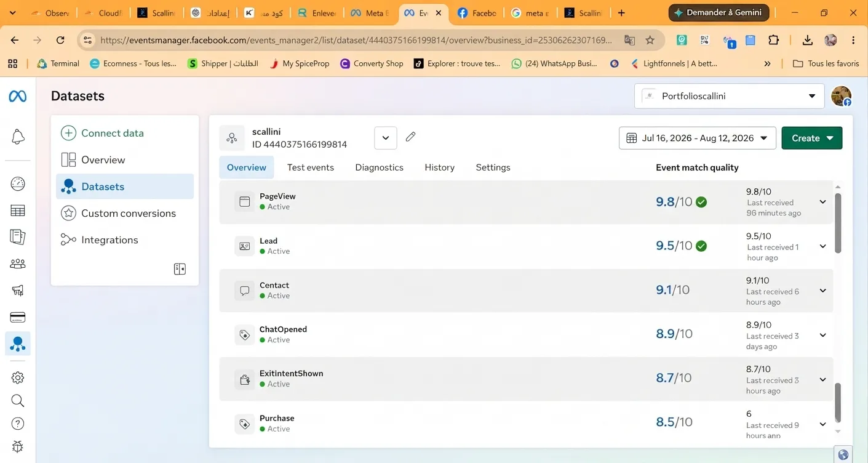The height and width of the screenshot is (463, 868).
Task: Click the collapse sidebar panel icon
Action: 180,269
